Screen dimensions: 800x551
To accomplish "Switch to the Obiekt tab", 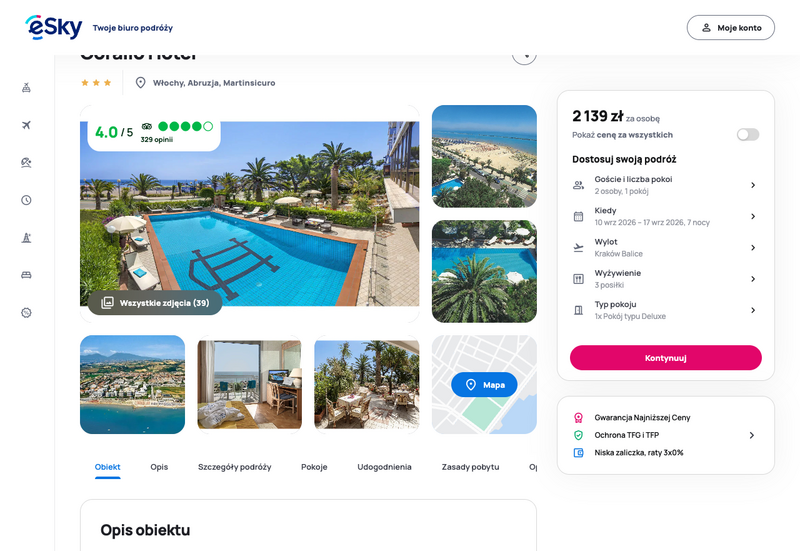I will [x=108, y=467].
